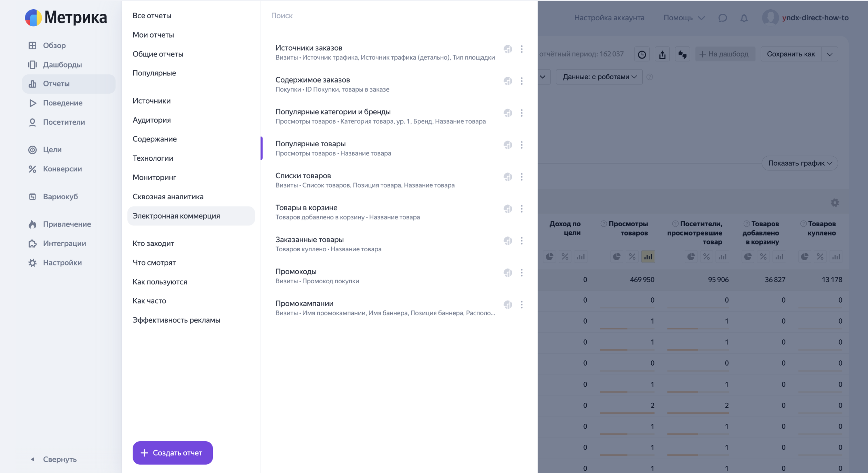Toggle percent view for Товаров куплено column
868x473 pixels.
click(x=820, y=257)
